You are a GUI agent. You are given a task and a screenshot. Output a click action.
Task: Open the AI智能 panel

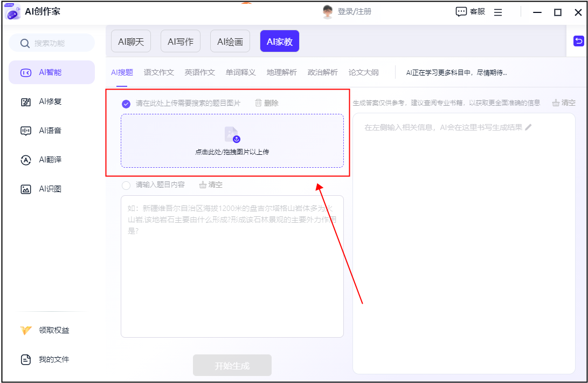tap(52, 72)
